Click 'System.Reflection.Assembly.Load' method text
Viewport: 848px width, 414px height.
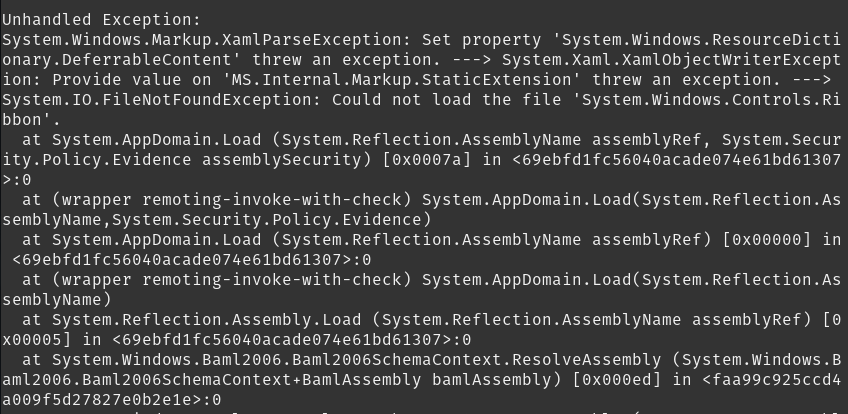point(207,320)
